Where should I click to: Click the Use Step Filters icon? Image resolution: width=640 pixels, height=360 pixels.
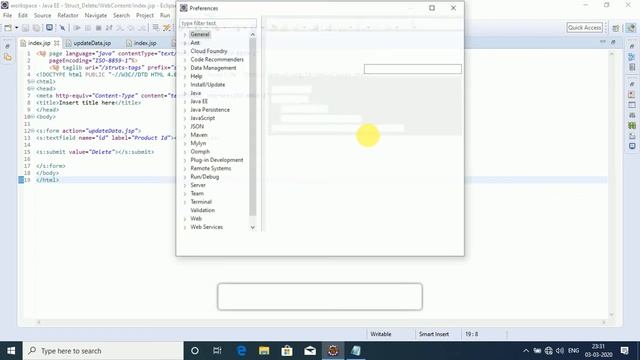(x=167, y=28)
